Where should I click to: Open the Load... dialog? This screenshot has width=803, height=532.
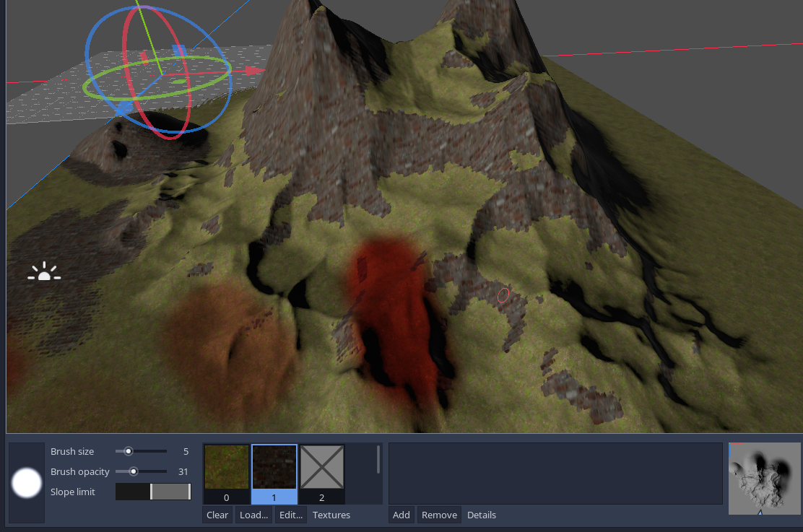click(253, 515)
